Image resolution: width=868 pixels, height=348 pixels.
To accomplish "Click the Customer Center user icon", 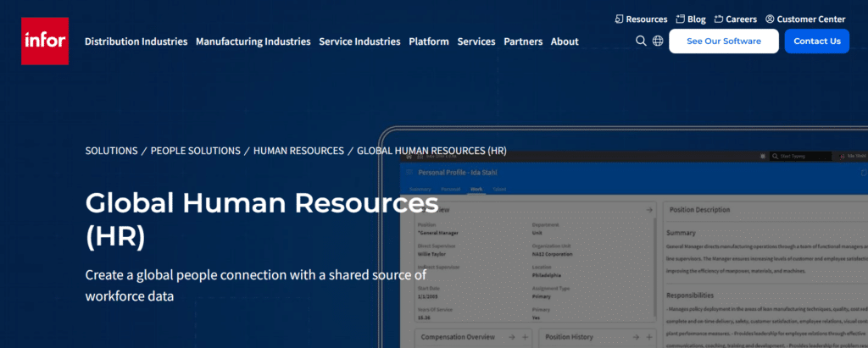I will (770, 19).
